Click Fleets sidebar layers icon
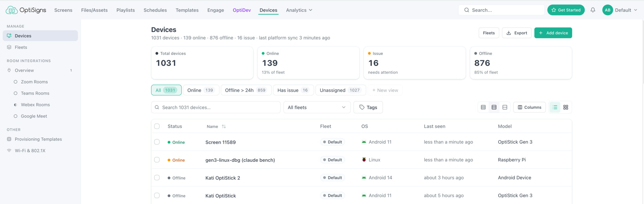 (x=9, y=47)
